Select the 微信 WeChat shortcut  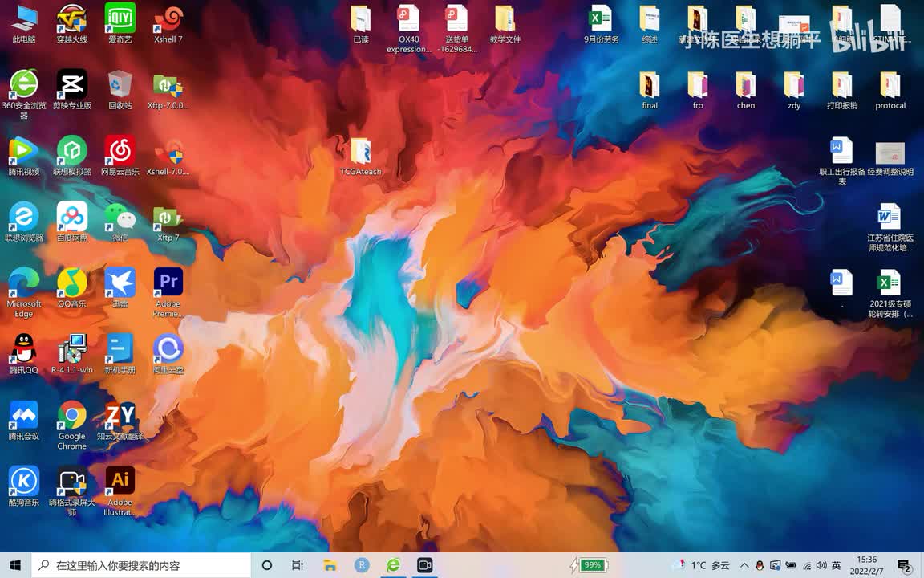coord(120,222)
